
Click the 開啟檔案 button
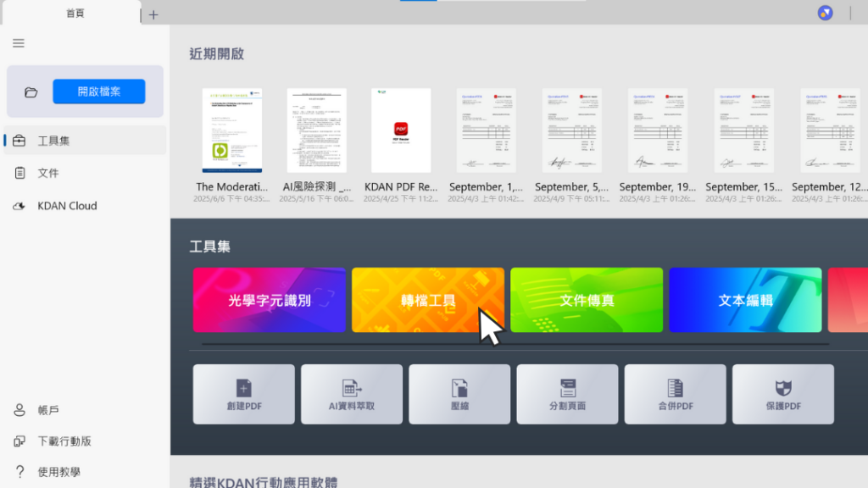(99, 91)
